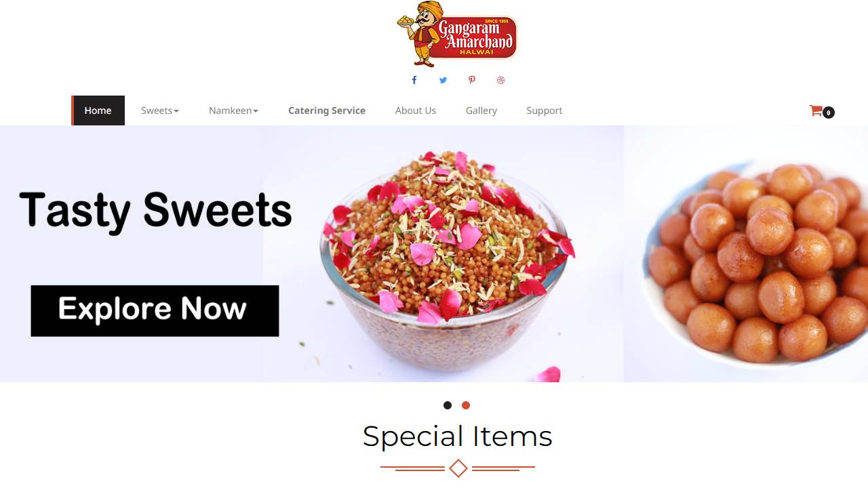The height and width of the screenshot is (488, 868).
Task: Open the Pinterest social icon
Action: pyautogui.click(x=472, y=80)
